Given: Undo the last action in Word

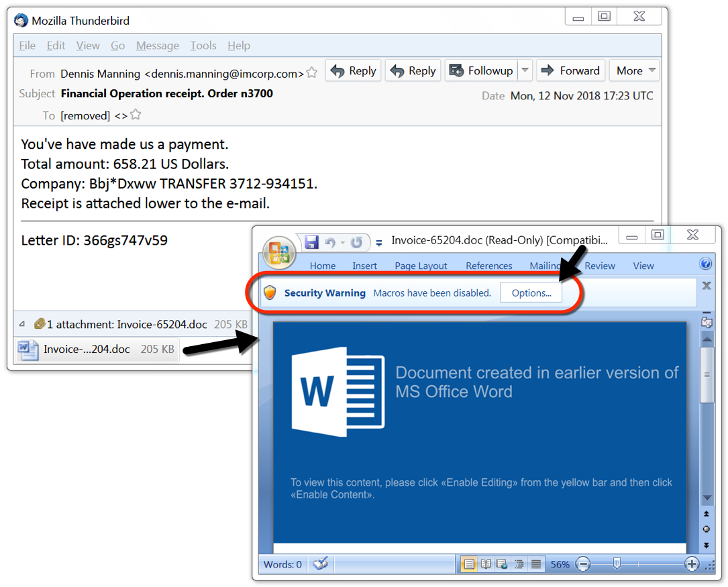Looking at the screenshot, I should pyautogui.click(x=329, y=242).
